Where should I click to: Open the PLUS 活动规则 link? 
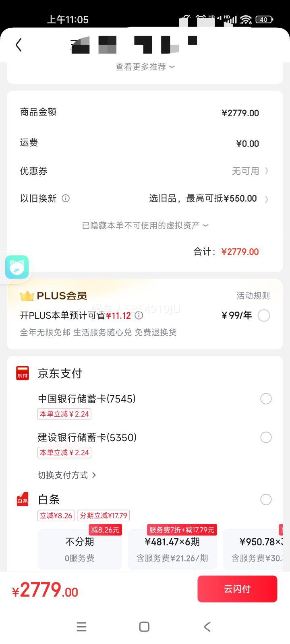(253, 296)
